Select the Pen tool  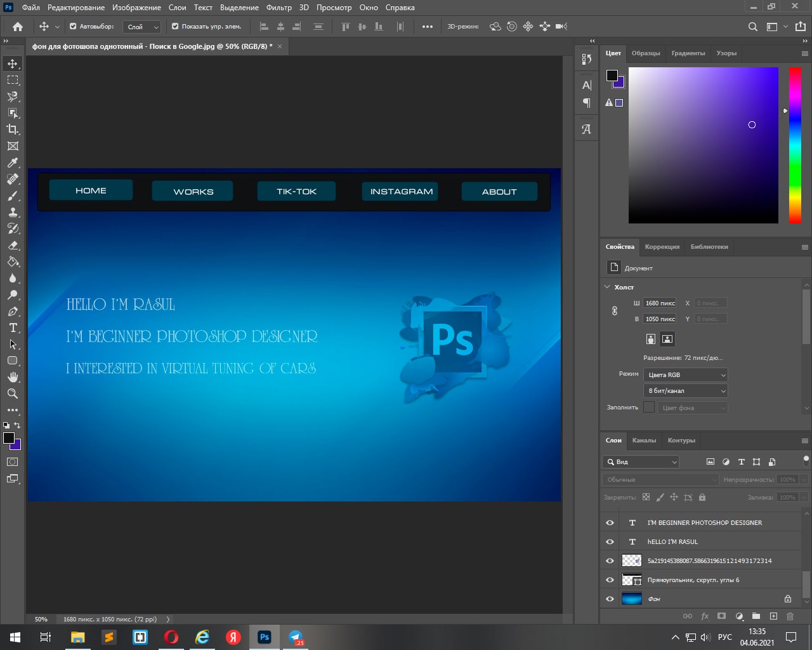pyautogui.click(x=13, y=311)
